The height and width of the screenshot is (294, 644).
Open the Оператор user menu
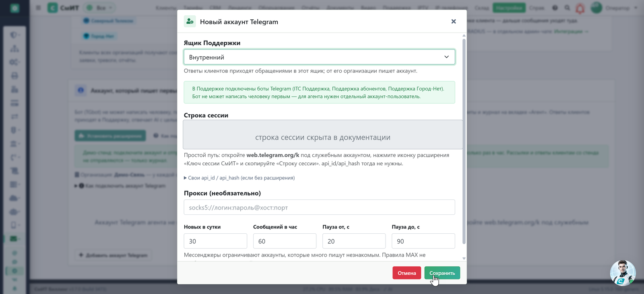pos(621,8)
